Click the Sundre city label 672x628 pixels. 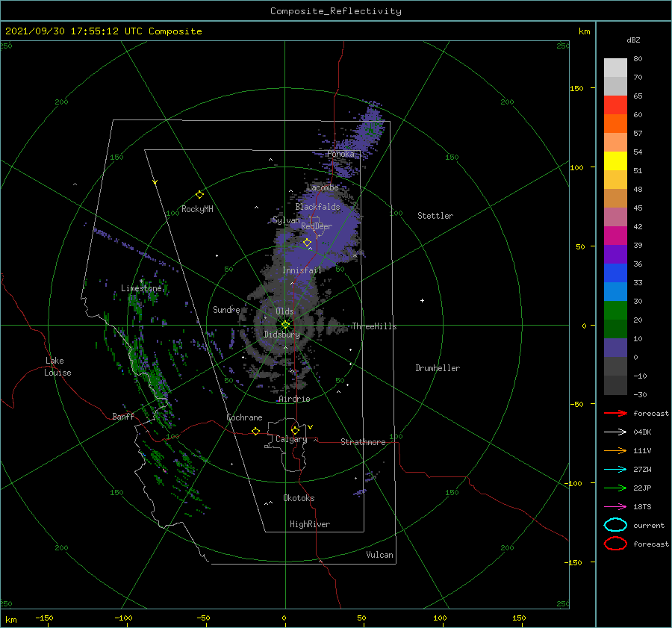[226, 309]
